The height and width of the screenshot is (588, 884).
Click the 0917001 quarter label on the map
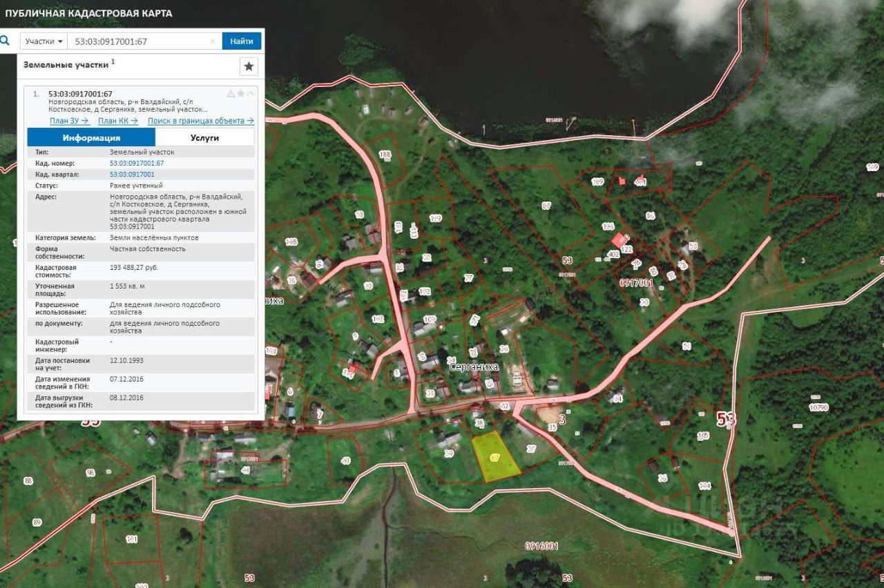(636, 283)
